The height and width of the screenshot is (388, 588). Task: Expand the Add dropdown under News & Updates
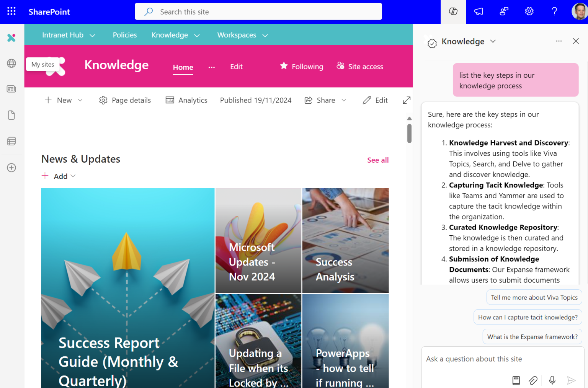[x=59, y=176]
